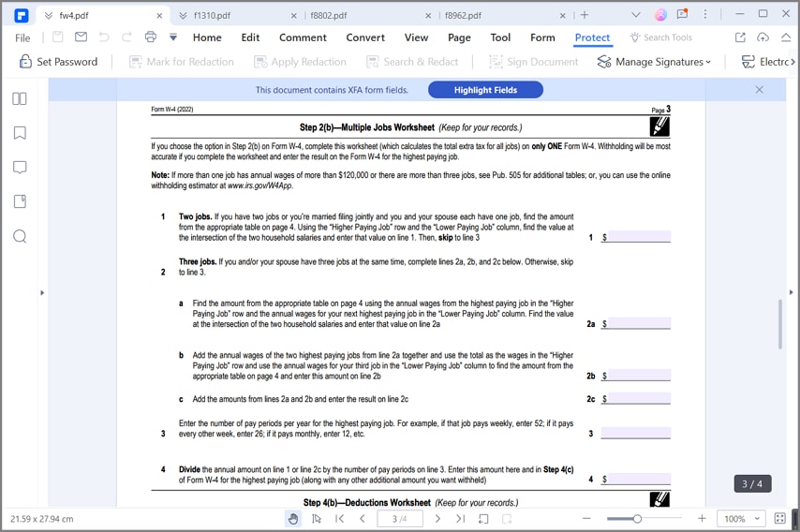Switch to the Form ribbon tab
Viewport: 800px width, 532px height.
[x=542, y=37]
